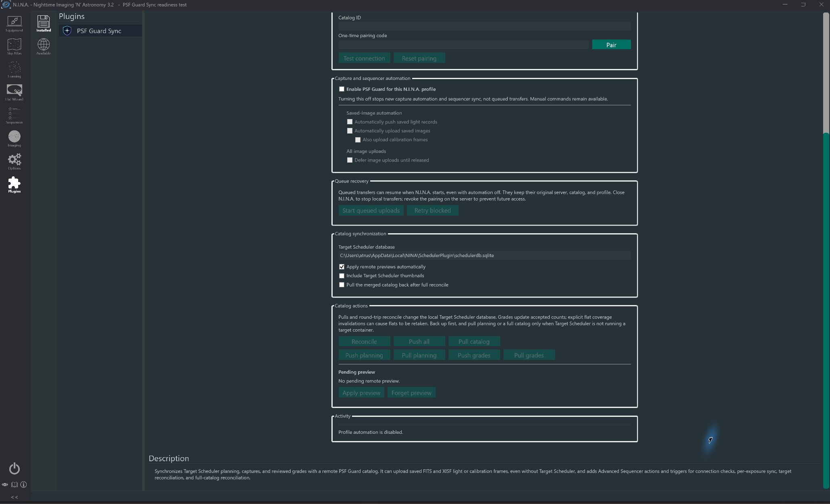This screenshot has height=504, width=830.
Task: Enable PSF Guard for this N.I.N.A. profile
Action: tap(342, 89)
